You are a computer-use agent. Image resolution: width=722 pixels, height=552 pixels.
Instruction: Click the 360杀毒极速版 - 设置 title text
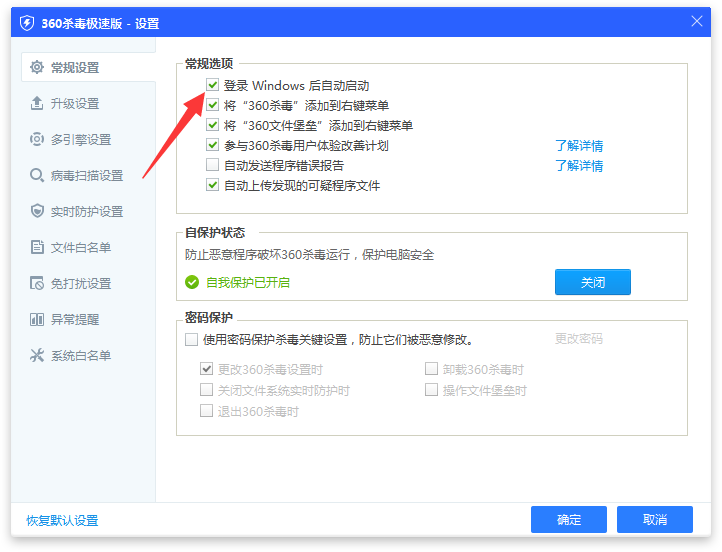pyautogui.click(x=100, y=23)
